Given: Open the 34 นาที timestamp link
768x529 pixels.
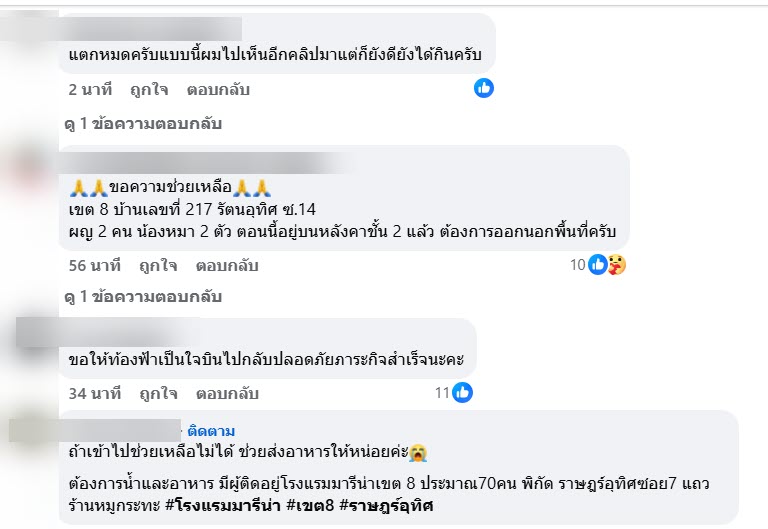Looking at the screenshot, I should (x=94, y=393).
